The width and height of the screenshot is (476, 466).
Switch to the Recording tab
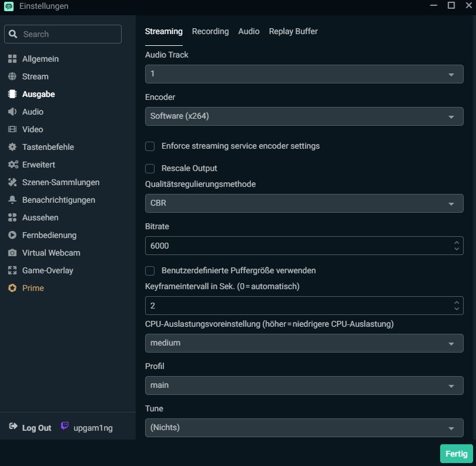(210, 31)
